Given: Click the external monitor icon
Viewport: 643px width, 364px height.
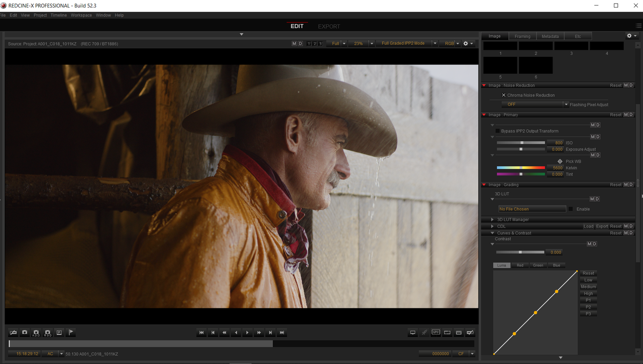Looking at the screenshot, I should (413, 332).
